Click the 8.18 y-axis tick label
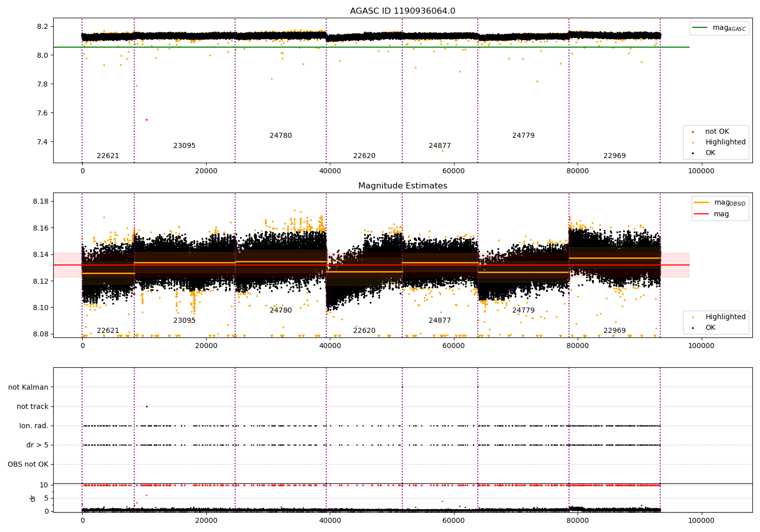Image resolution: width=760 pixels, height=532 pixels. [x=41, y=202]
